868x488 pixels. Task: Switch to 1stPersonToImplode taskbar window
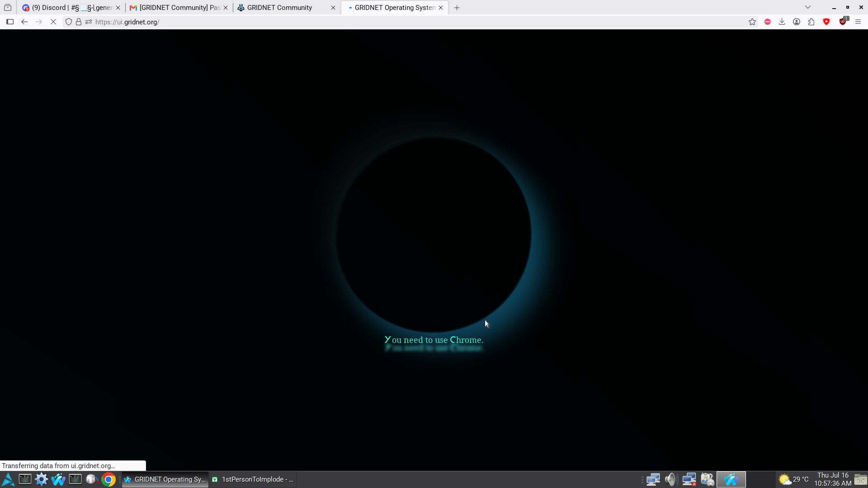tap(253, 479)
